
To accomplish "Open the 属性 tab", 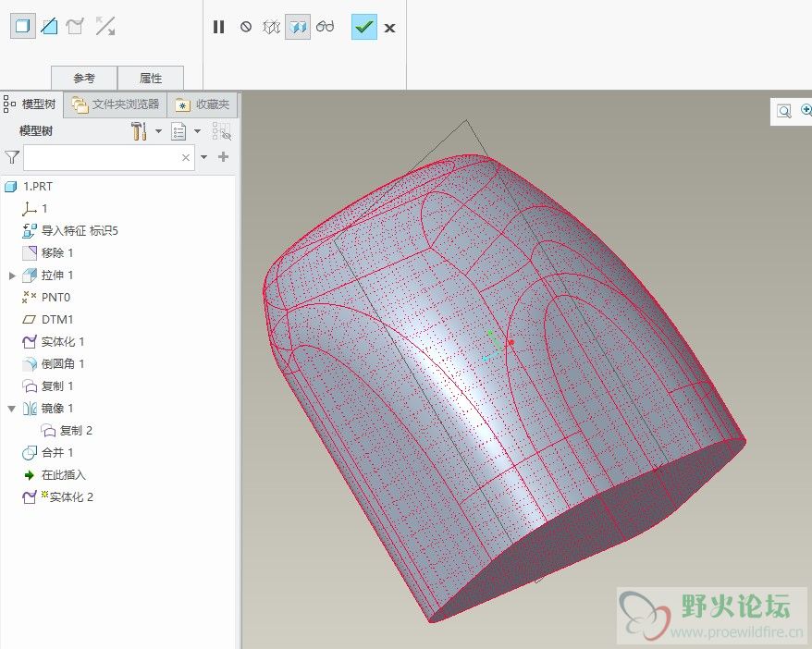I will 151,79.
